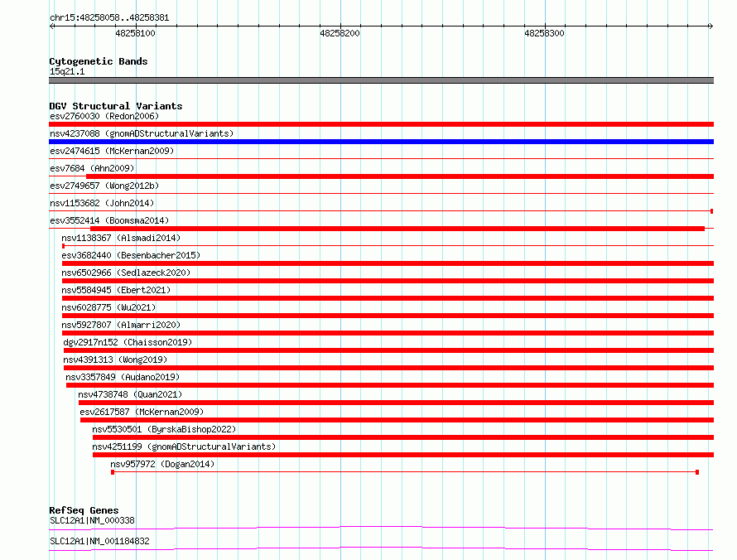The width and height of the screenshot is (737, 560).
Task: Open nsv5927807 (Almarri2020) variant label
Action: click(121, 325)
